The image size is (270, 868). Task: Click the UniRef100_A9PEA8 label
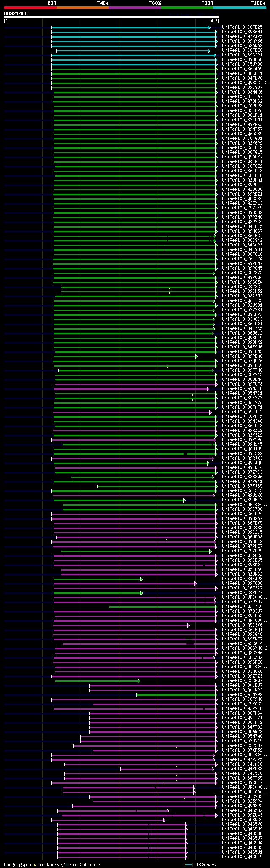242,356
